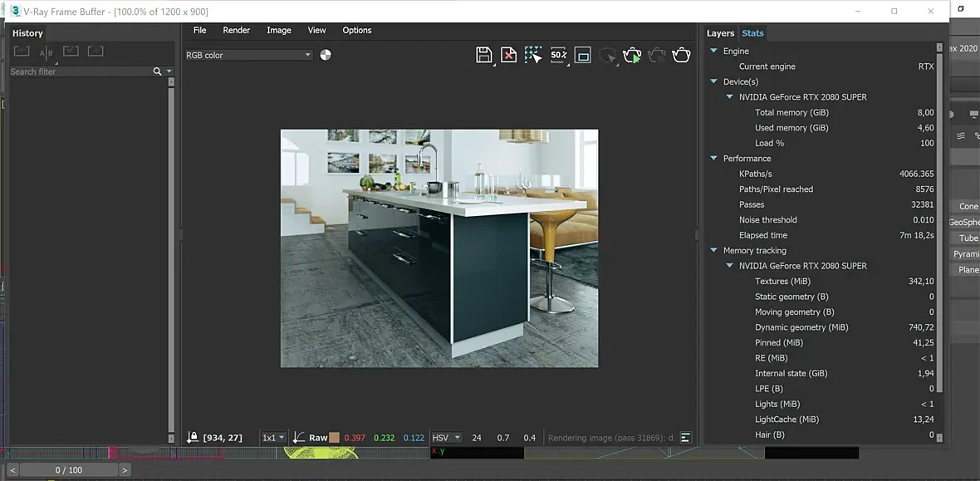Collapse the Memory tracking section

[x=713, y=250]
